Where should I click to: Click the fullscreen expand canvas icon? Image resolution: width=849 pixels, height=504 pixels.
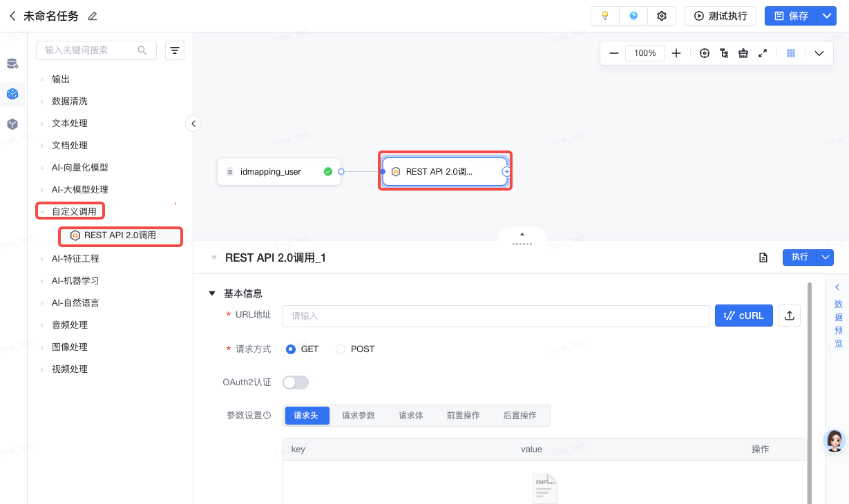point(763,53)
